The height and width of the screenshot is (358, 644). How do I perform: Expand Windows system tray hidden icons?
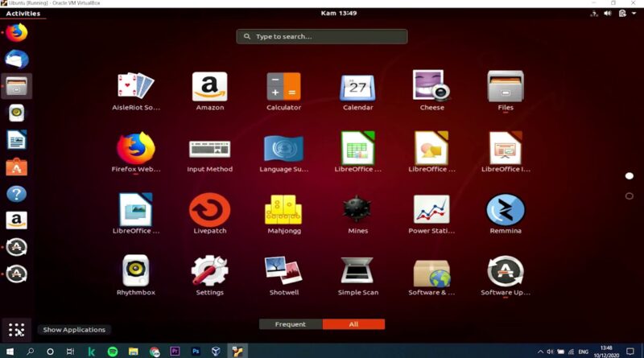tap(540, 352)
